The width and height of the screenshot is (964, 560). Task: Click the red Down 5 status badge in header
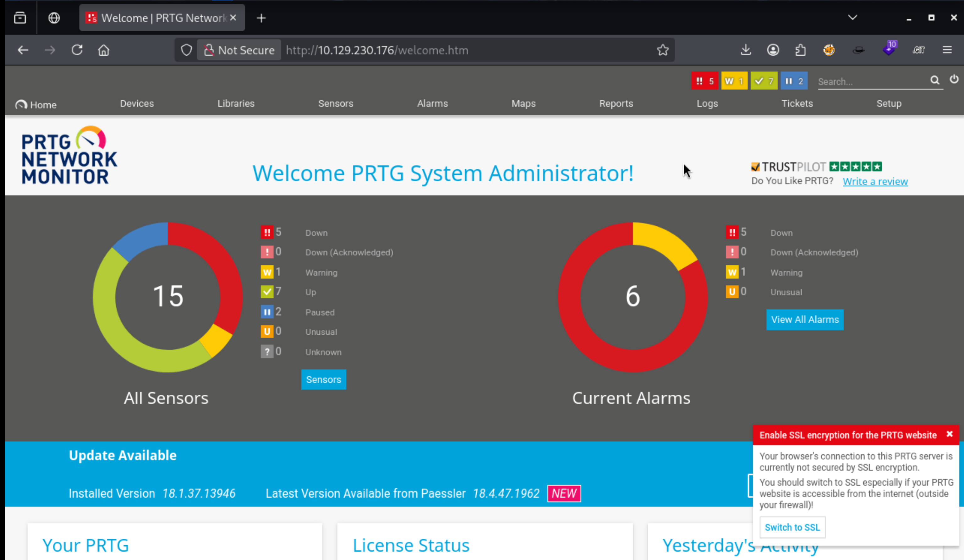705,81
